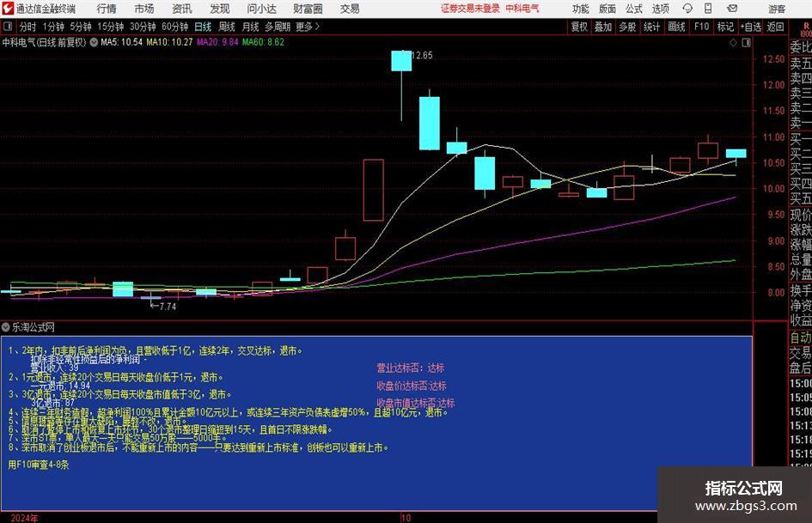Click the 统计 statistics toolbar button

[651, 27]
